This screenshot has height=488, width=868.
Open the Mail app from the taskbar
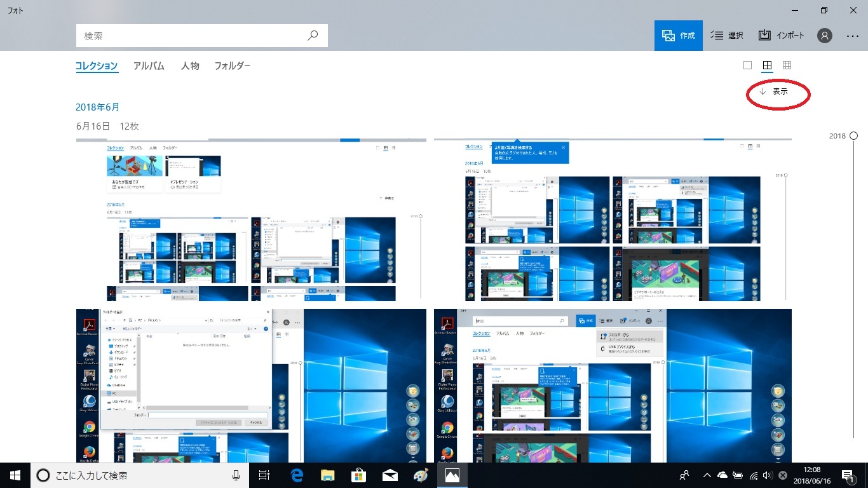click(390, 475)
